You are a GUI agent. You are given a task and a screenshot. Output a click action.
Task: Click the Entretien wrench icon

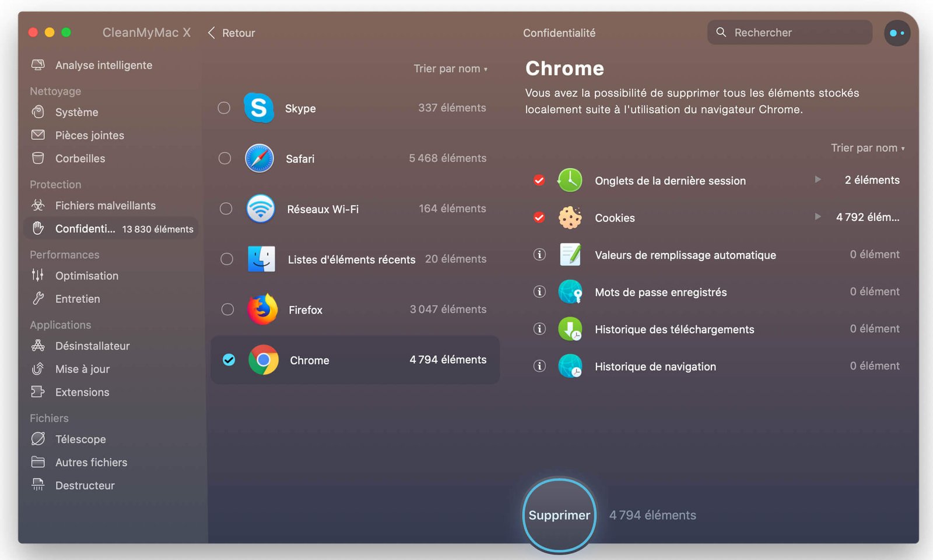pyautogui.click(x=38, y=298)
